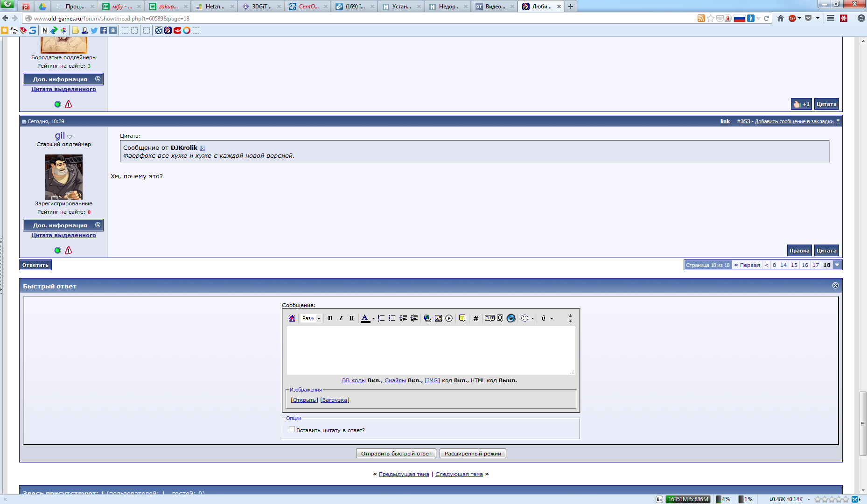
Task: Send reply with 'Отправить быстрый ответ' button
Action: [396, 454]
